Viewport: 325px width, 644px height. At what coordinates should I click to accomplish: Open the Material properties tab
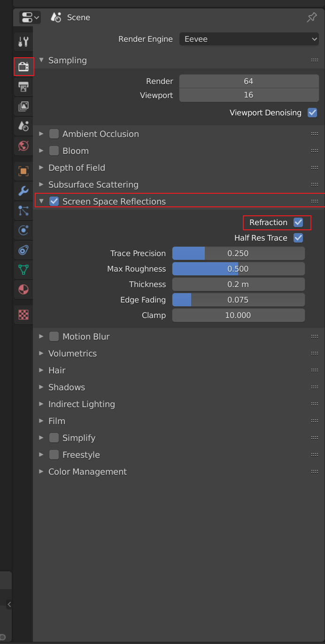pyautogui.click(x=23, y=289)
